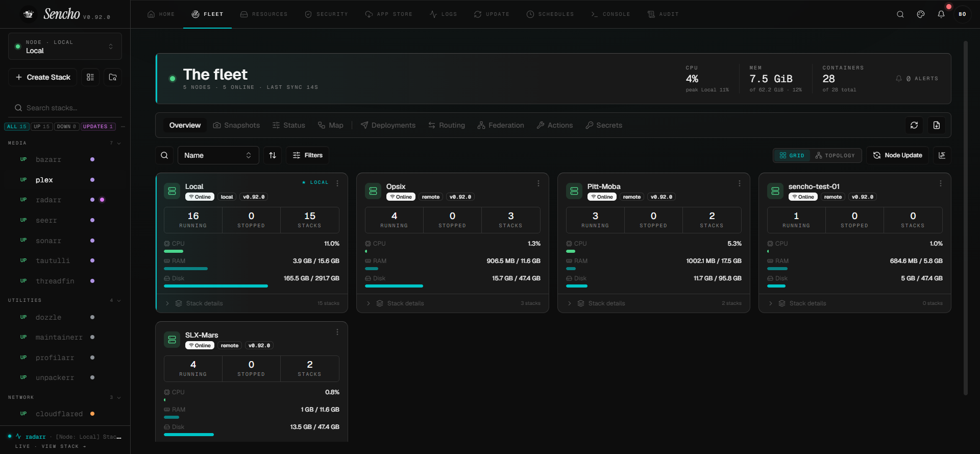The height and width of the screenshot is (454, 980).
Task: Click the folder icon beside Create Stack
Action: [x=113, y=77]
